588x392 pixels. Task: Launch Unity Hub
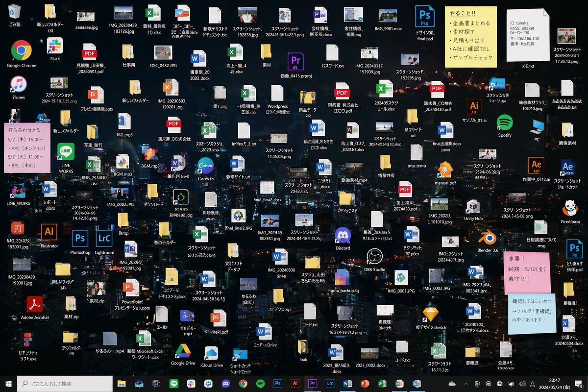point(473,206)
